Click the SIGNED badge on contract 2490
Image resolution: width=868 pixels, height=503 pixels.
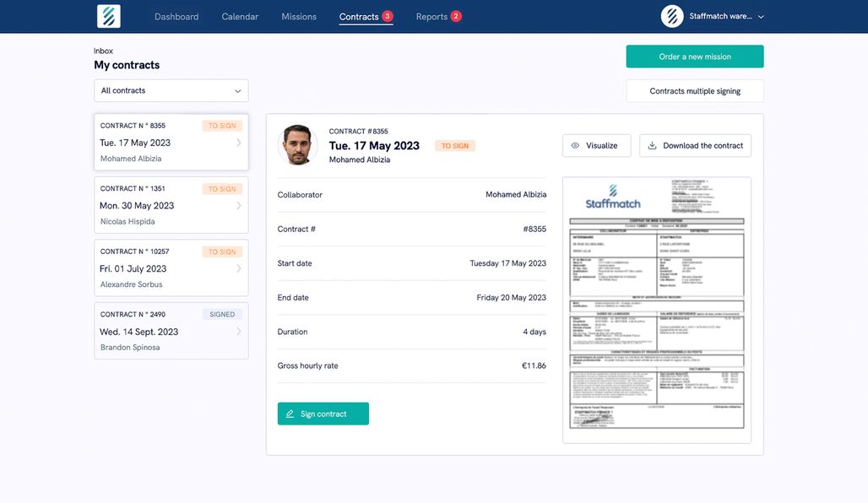tap(222, 313)
